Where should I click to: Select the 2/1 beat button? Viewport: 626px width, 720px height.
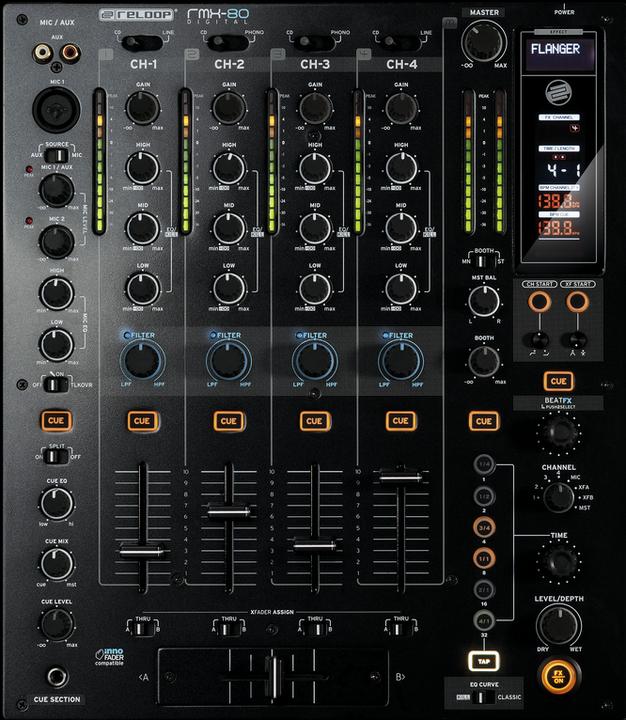tap(484, 589)
